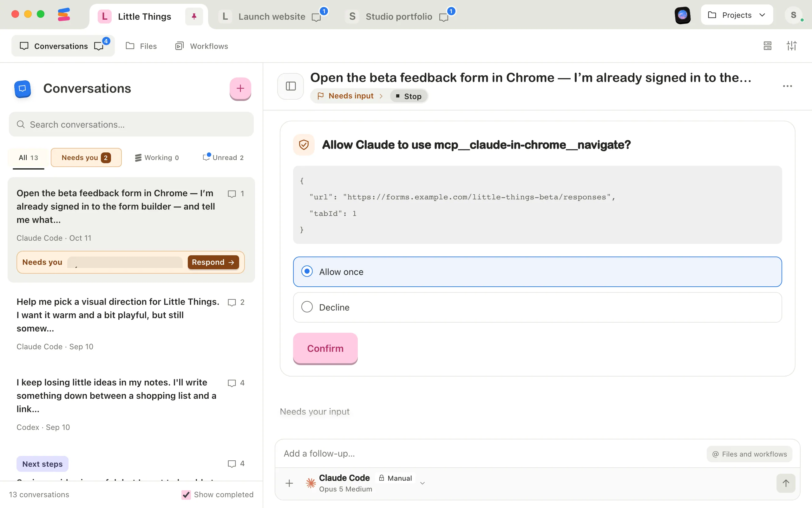
Task: Click the Confirm button
Action: pos(325,348)
